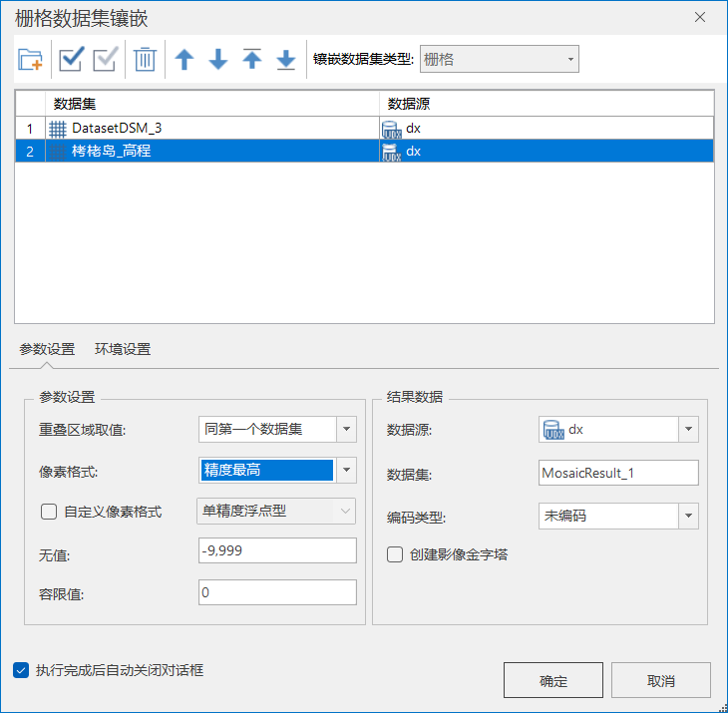Open the 镶嵌数据集类型 dropdown
Viewport: 728px width, 713px height.
click(499, 59)
